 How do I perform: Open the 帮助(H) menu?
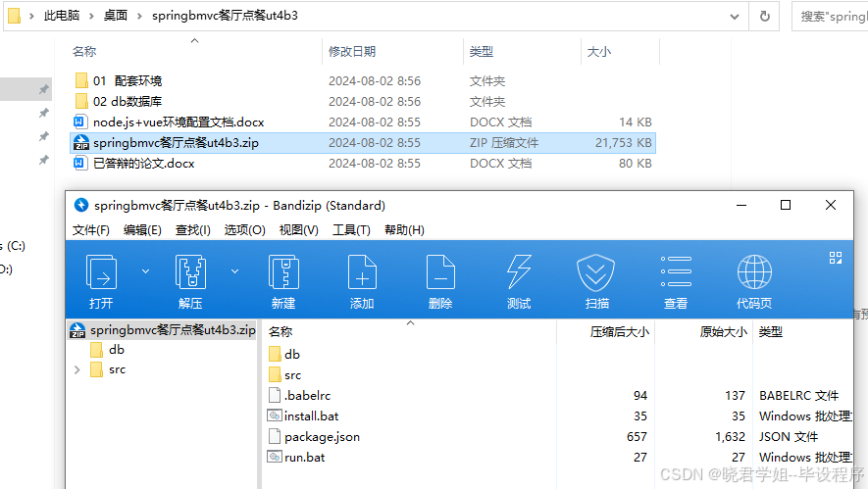click(x=404, y=229)
